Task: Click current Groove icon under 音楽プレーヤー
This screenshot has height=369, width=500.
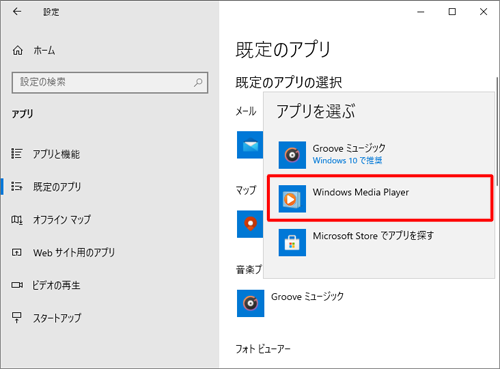Action: pos(251,303)
